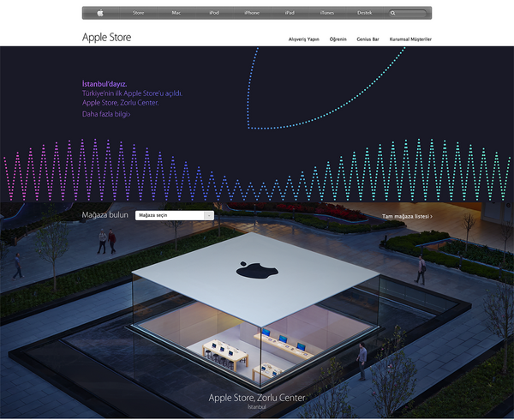The width and height of the screenshot is (514, 420).
Task: Click the İstanbul'dayız headline
Action: point(105,84)
